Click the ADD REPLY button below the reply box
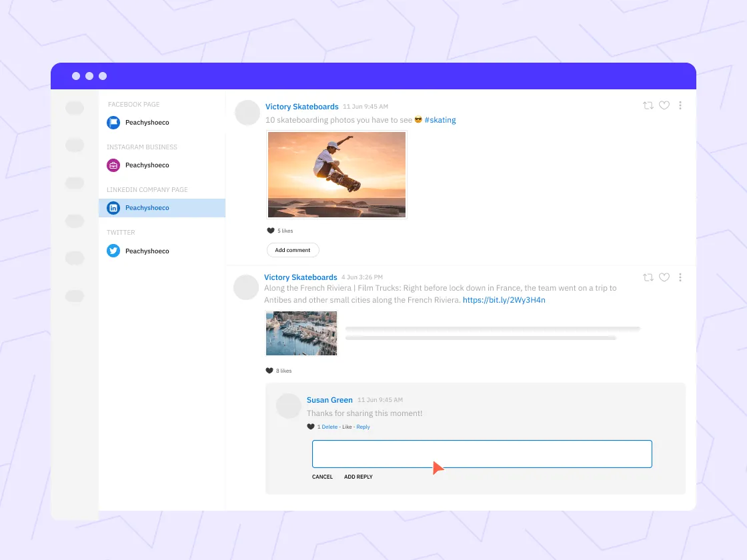 [x=358, y=477]
